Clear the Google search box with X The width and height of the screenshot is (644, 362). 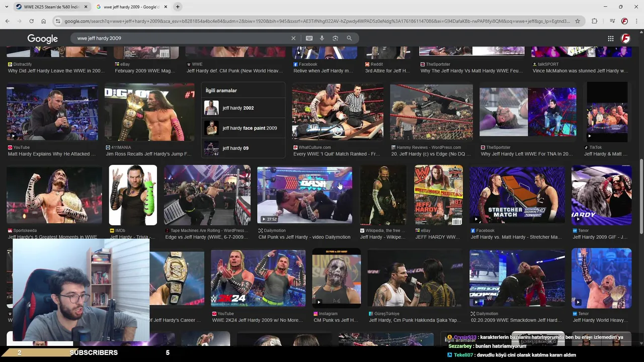293,38
